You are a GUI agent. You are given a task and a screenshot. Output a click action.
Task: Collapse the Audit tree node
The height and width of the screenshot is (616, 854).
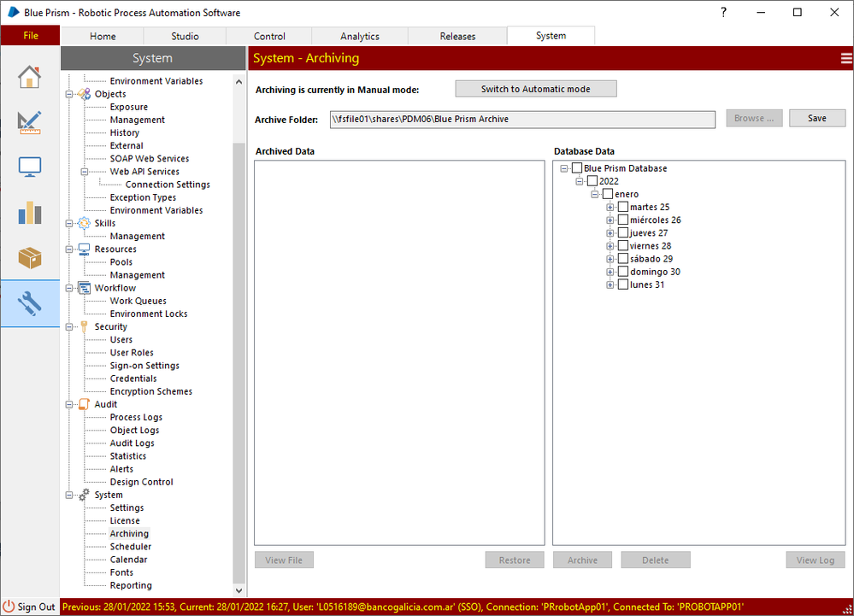pos(69,405)
